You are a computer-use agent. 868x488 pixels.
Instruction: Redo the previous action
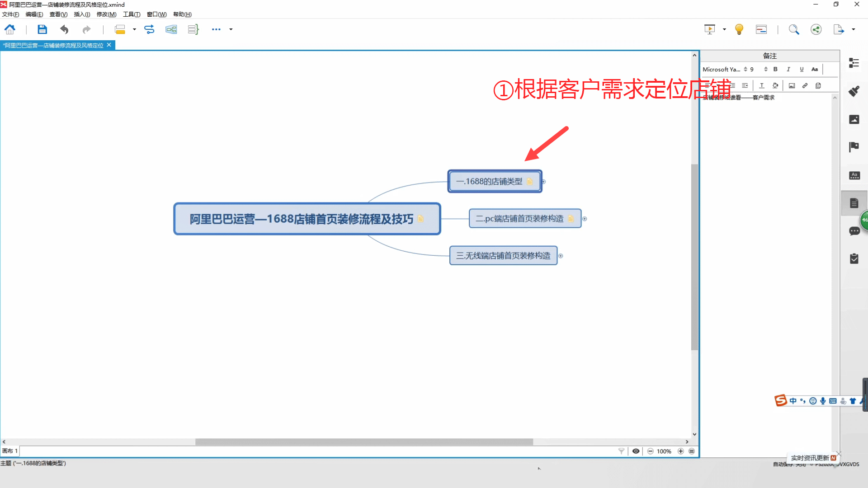tap(86, 30)
